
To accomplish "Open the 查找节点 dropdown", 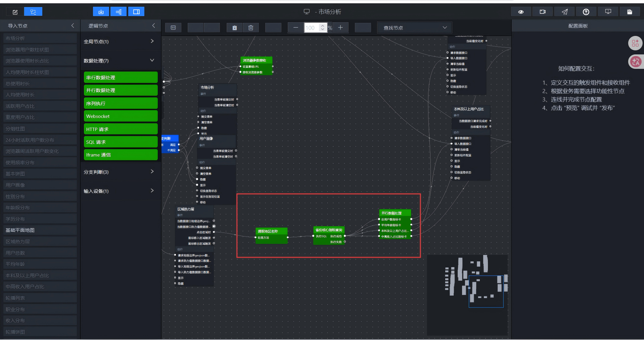I will [415, 28].
